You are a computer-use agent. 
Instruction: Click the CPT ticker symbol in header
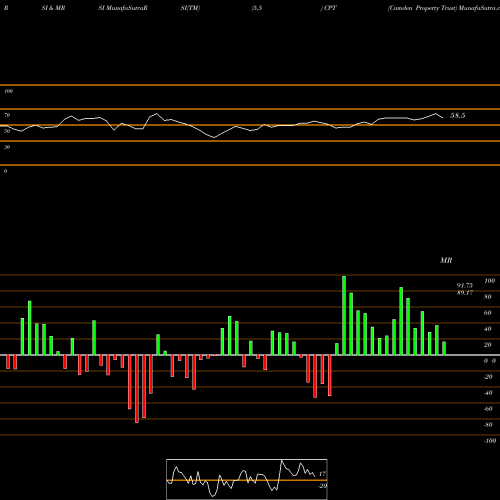click(x=330, y=8)
